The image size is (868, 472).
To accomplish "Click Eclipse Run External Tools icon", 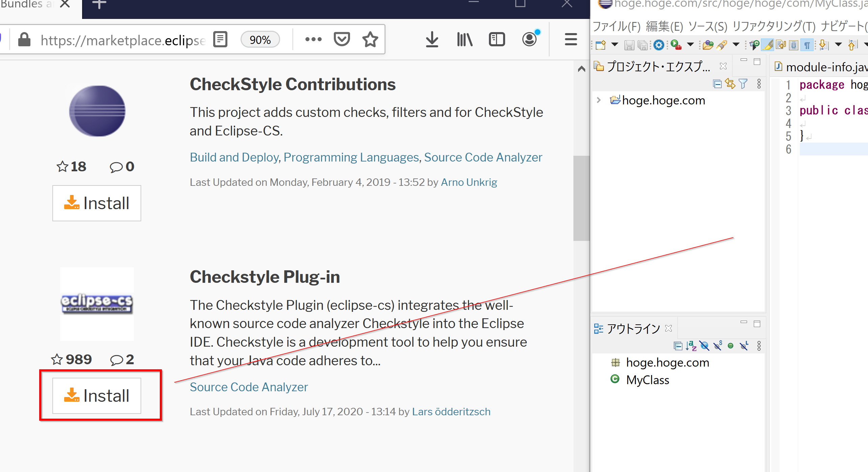I will click(x=676, y=45).
